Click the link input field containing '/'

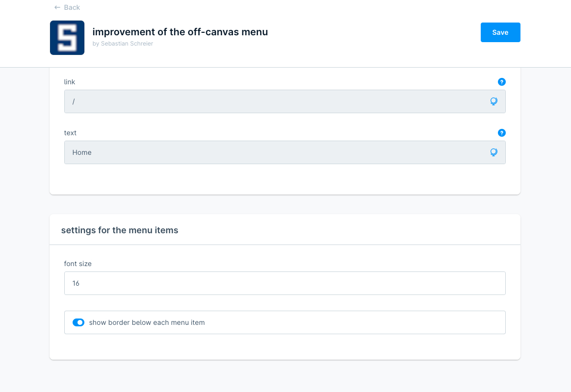pos(275,101)
